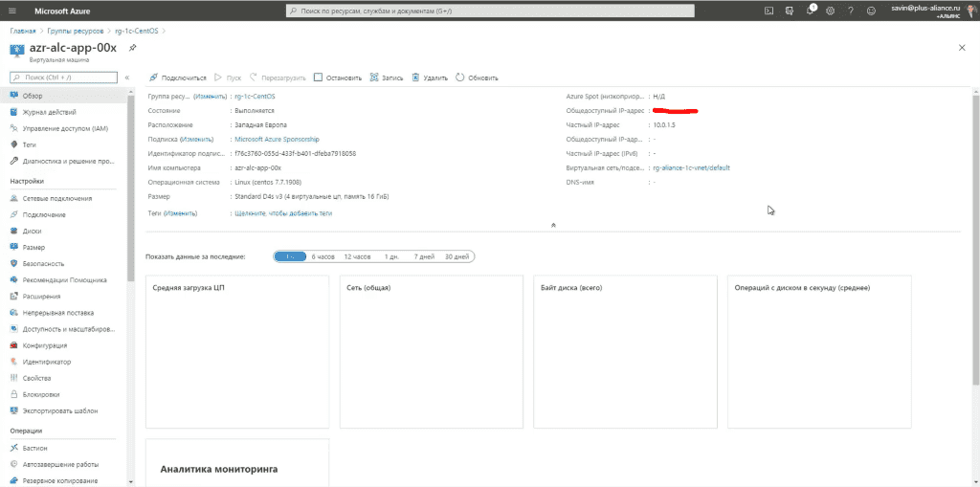Open Размер in the left menu
This screenshot has width=980, height=487.
tap(62, 248)
